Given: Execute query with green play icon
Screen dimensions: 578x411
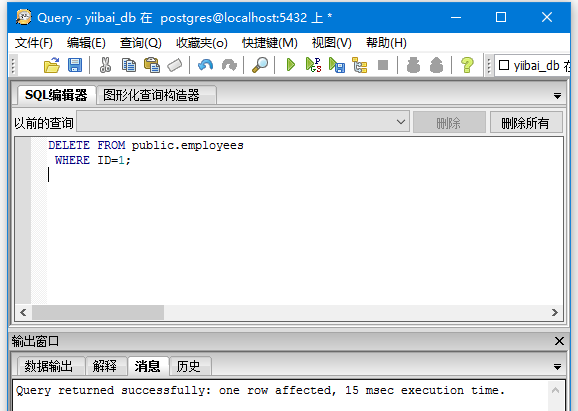Looking at the screenshot, I should (x=290, y=65).
